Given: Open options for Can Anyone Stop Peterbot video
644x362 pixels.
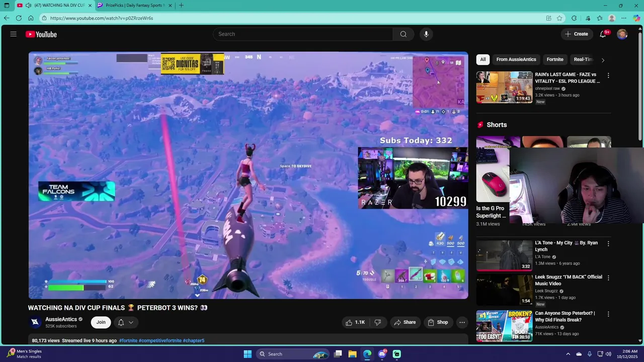Looking at the screenshot, I should point(608,314).
